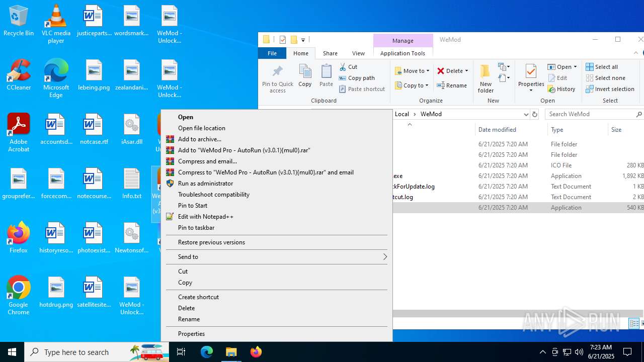This screenshot has height=362, width=644.
Task: Click the Paste ribbon button
Action: (326, 76)
